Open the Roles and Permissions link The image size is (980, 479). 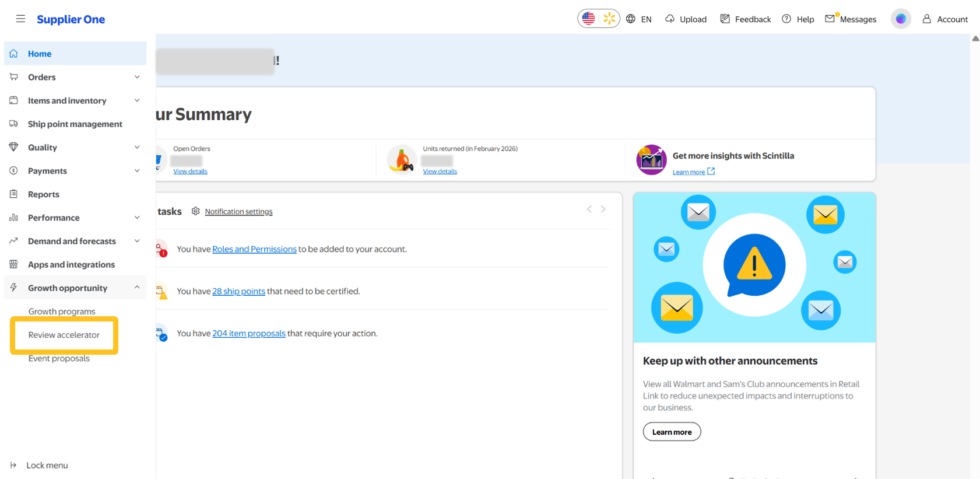[x=254, y=249]
